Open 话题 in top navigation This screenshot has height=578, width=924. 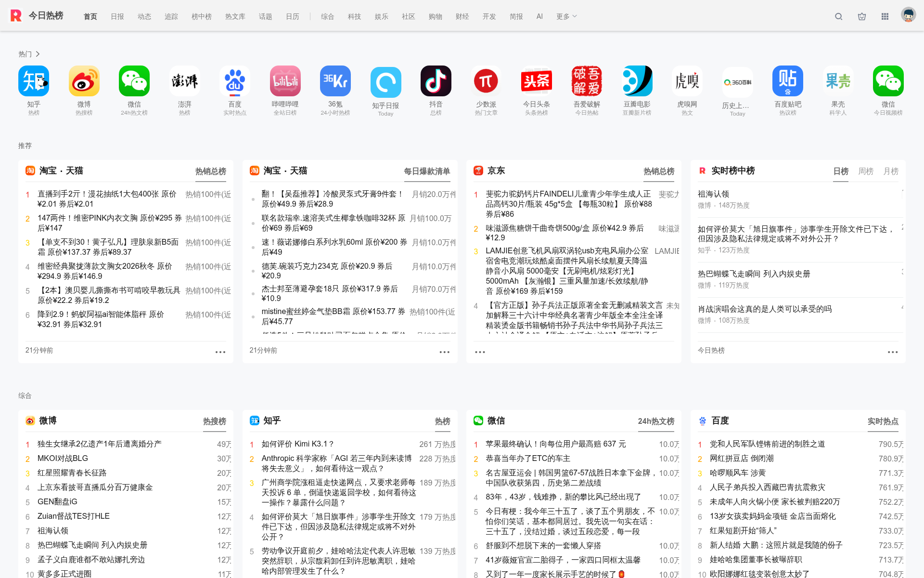click(x=266, y=16)
